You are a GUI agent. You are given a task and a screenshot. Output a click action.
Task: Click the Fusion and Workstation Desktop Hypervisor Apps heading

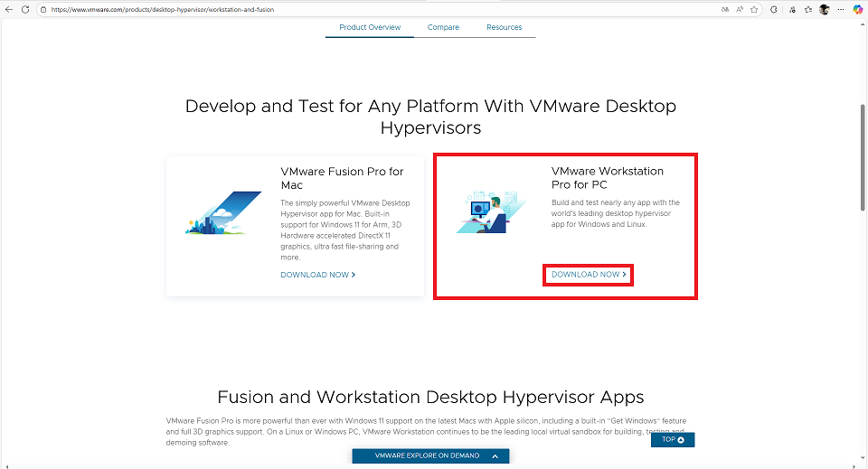[x=430, y=397]
